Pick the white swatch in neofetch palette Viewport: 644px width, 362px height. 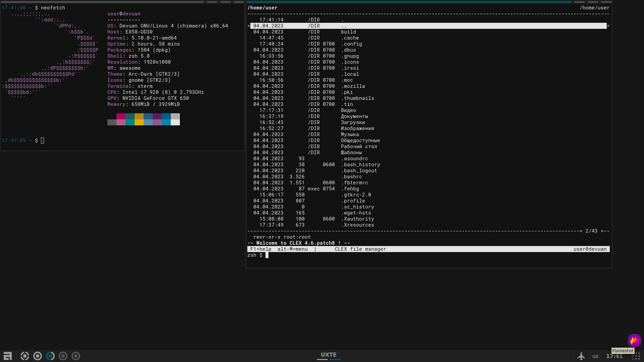click(x=175, y=122)
